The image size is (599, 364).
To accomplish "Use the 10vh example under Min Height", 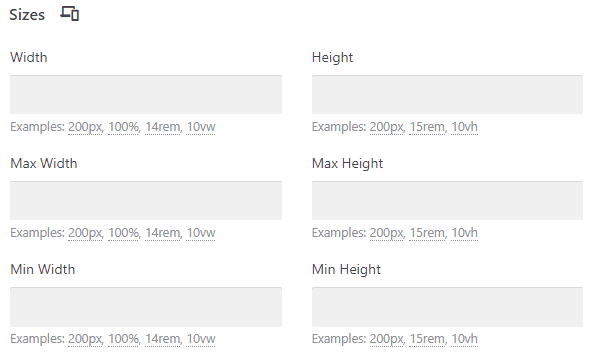I will point(465,339).
